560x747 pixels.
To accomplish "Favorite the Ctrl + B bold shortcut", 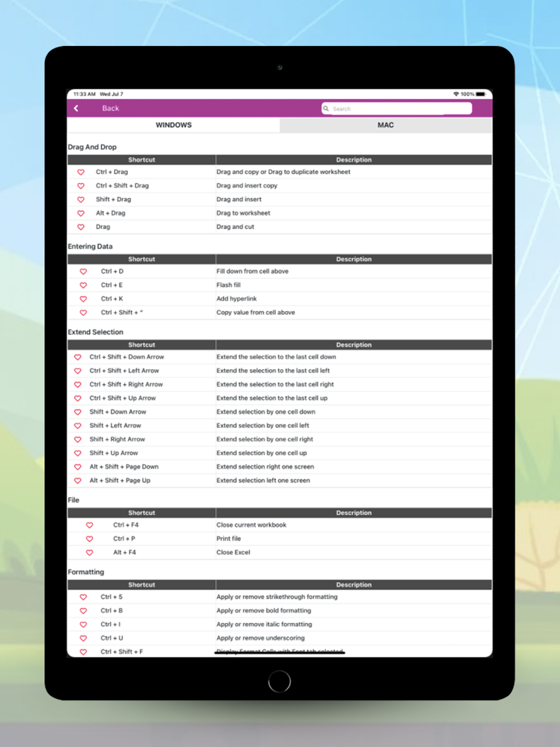I will click(83, 611).
